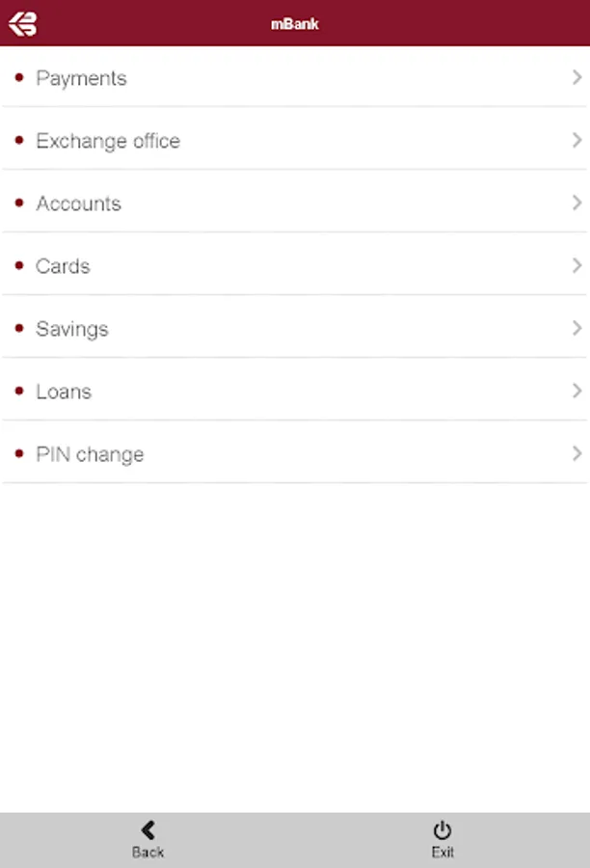Open the Payments menu item
This screenshot has width=590, height=868.
(295, 77)
